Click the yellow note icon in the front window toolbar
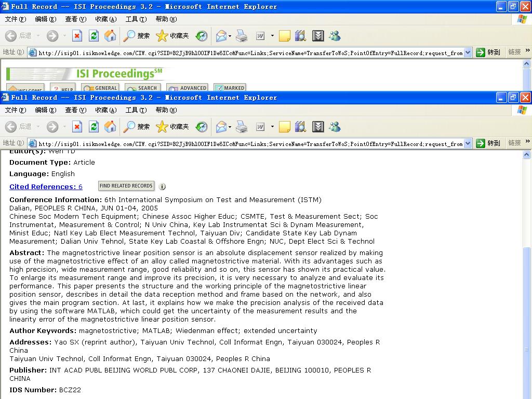Screen dimensions: 532x399 click(x=284, y=127)
